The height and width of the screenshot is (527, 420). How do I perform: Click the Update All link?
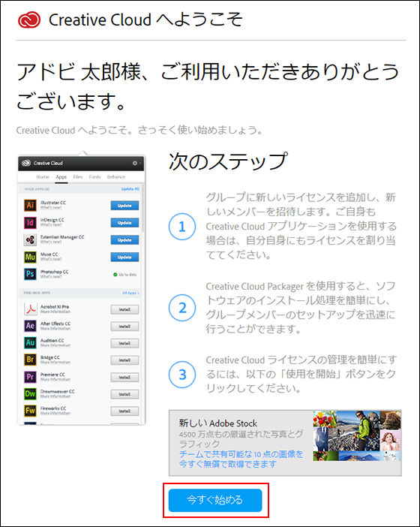pyautogui.click(x=130, y=189)
